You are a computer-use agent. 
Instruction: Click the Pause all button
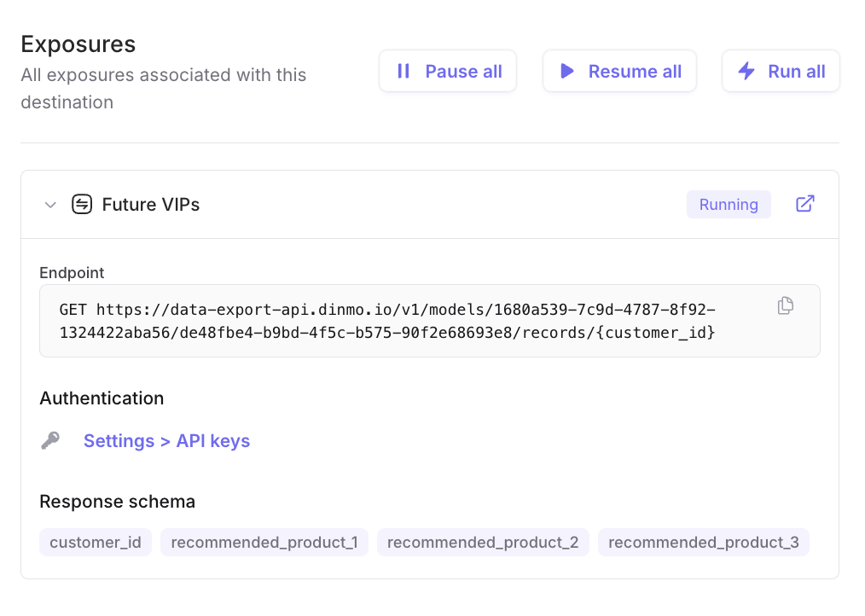pos(447,71)
